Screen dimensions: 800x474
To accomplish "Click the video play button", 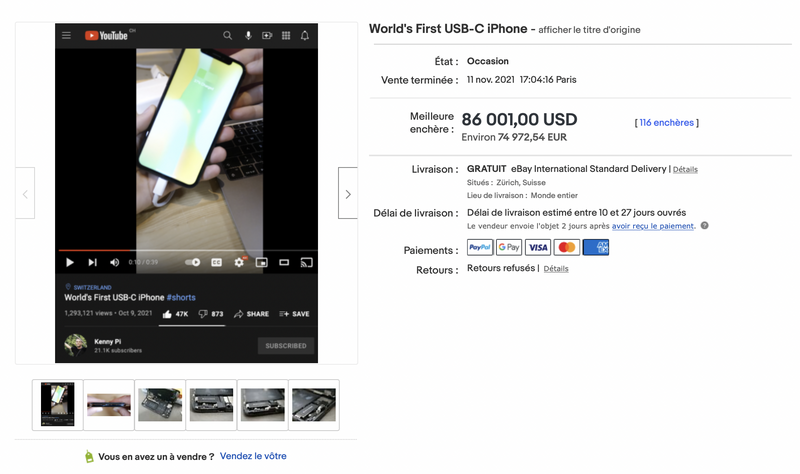I will [x=70, y=262].
